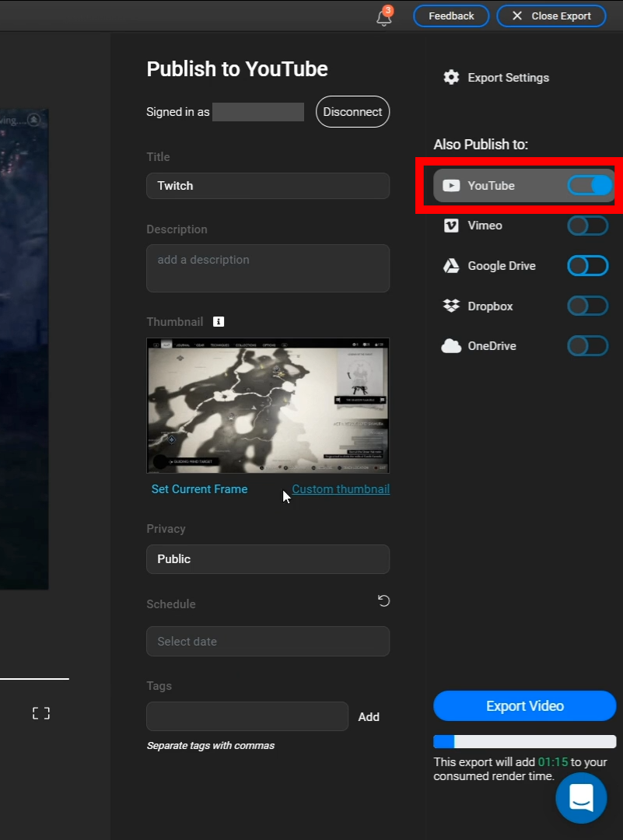The width and height of the screenshot is (623, 840).
Task: Click the 01:15 render time value
Action: coord(553,761)
